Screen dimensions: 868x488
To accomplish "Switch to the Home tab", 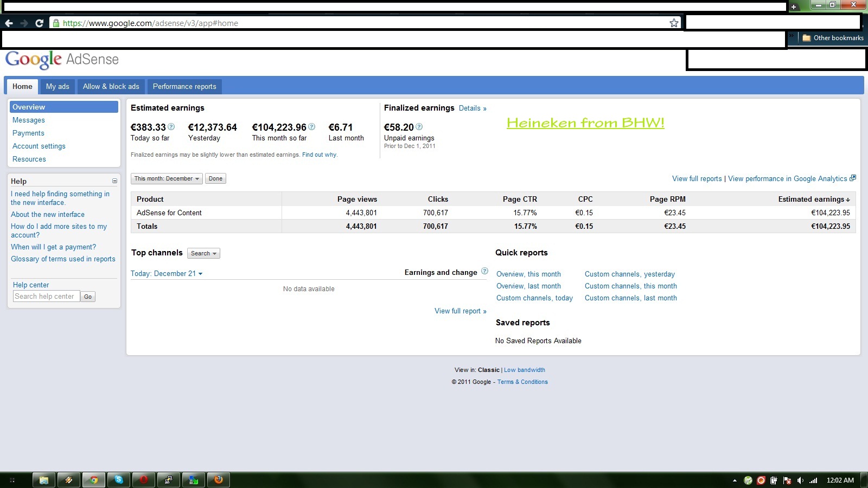I will [22, 86].
